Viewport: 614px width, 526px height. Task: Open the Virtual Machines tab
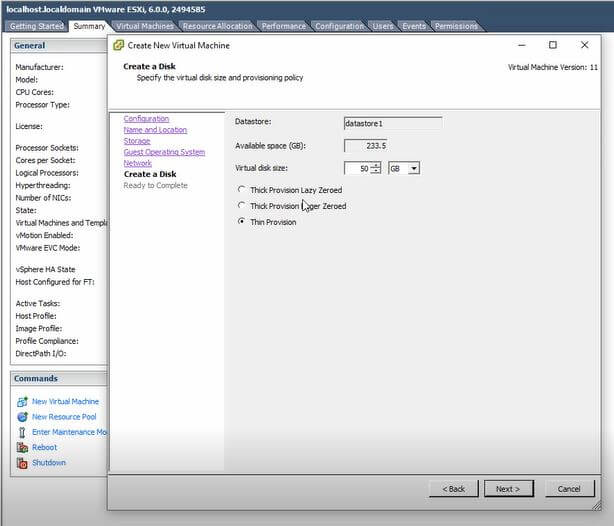pyautogui.click(x=145, y=26)
